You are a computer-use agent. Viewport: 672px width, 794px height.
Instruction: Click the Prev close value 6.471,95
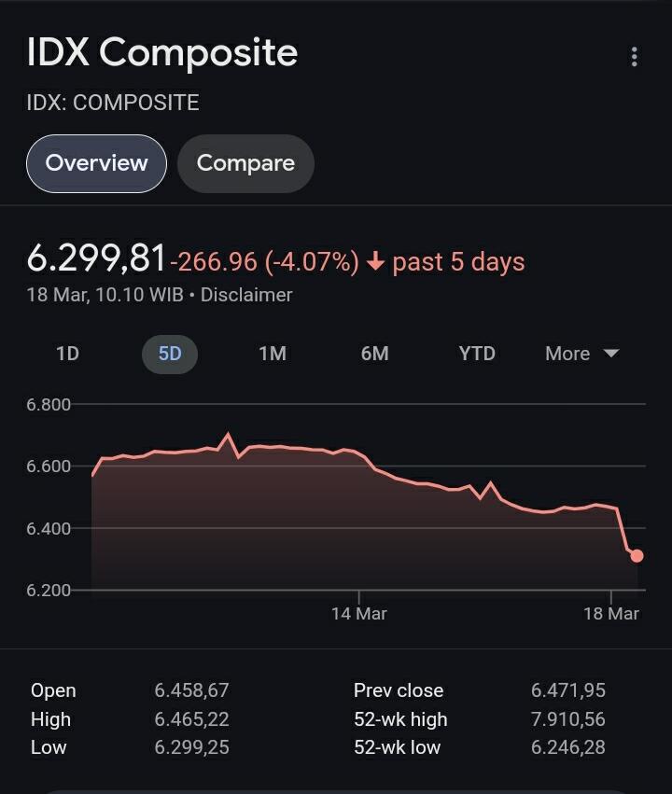click(x=567, y=690)
